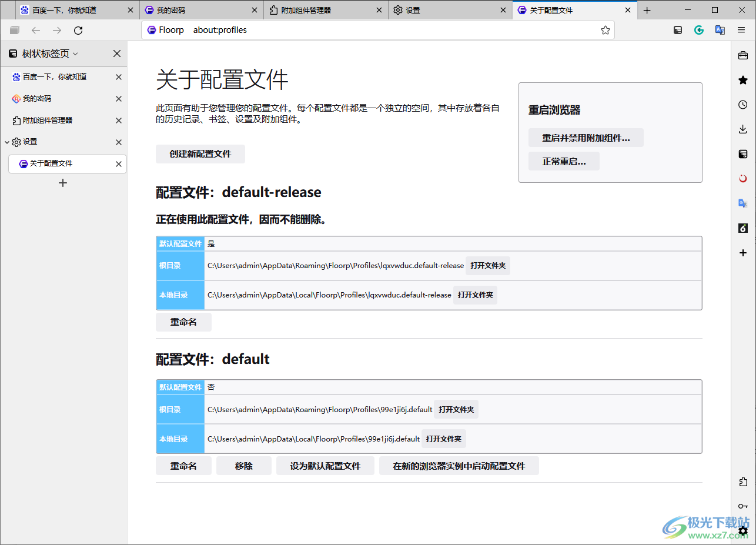
Task: Open the Bookmarks star icon in the sidebar
Action: (742, 79)
